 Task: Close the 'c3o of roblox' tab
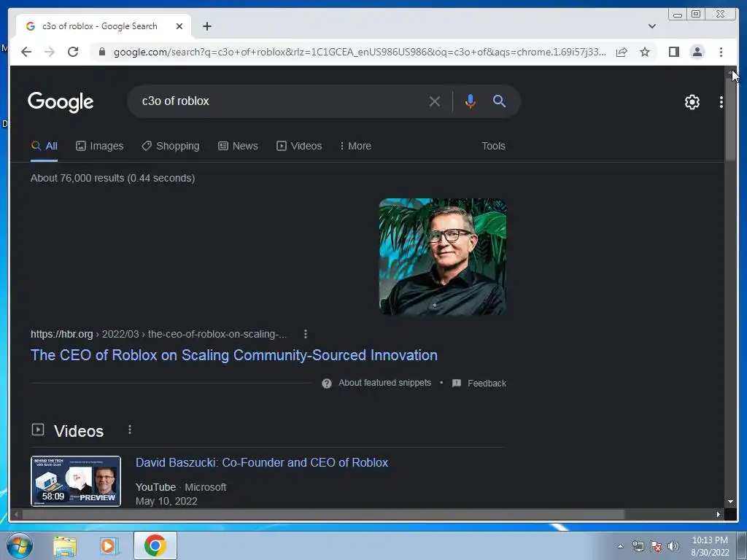179,26
